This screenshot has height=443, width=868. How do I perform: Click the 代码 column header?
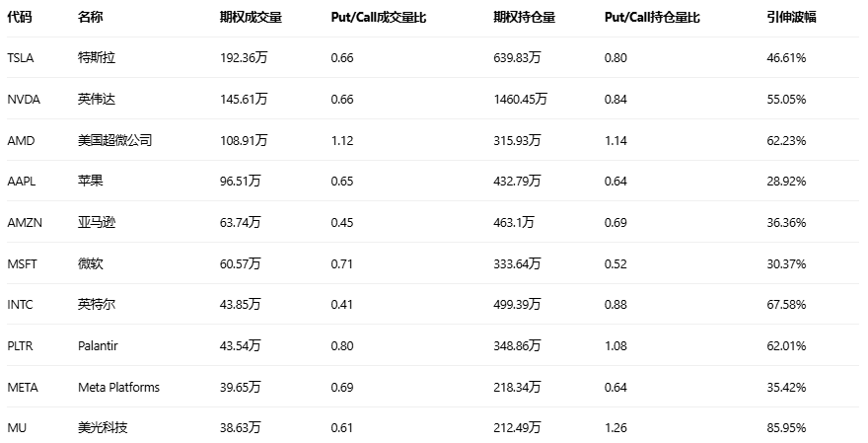click(19, 18)
